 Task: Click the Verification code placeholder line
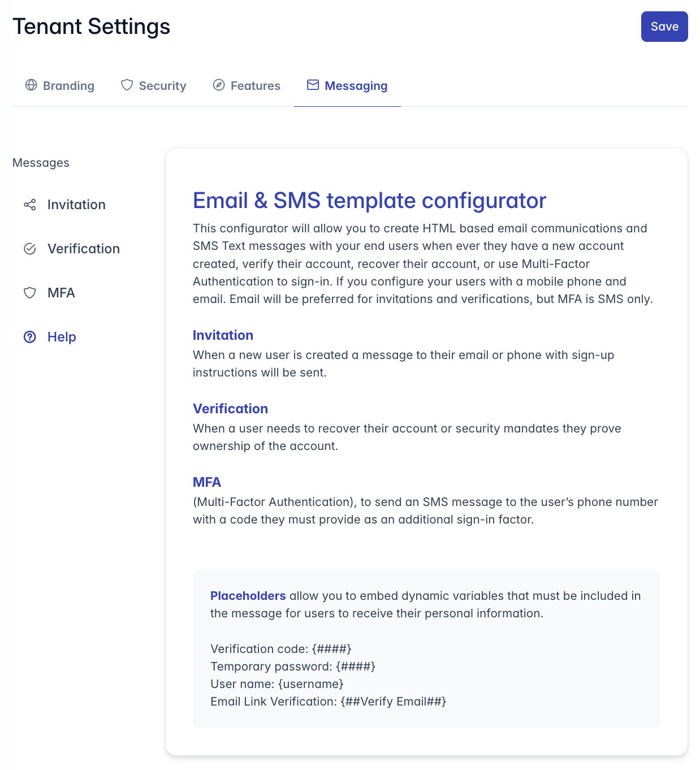pos(281,649)
